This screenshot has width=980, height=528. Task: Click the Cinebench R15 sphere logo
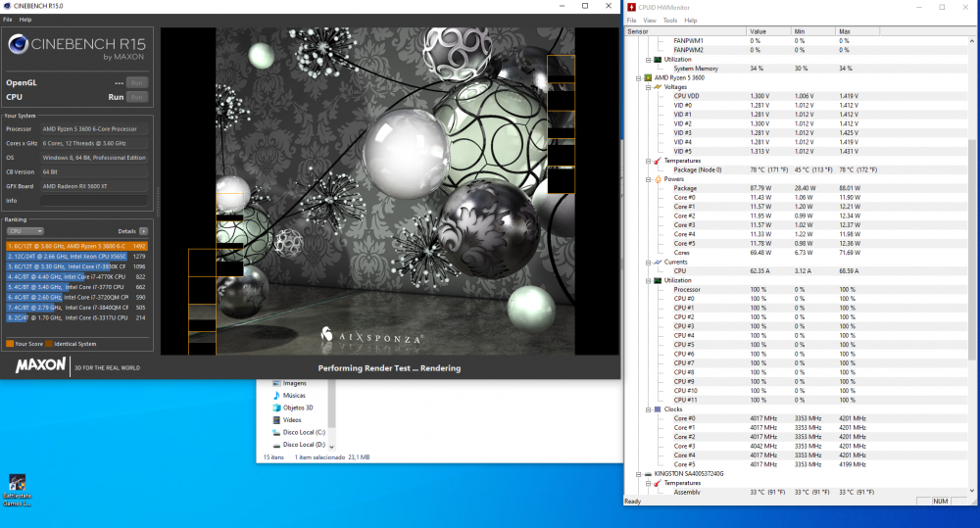pos(19,44)
